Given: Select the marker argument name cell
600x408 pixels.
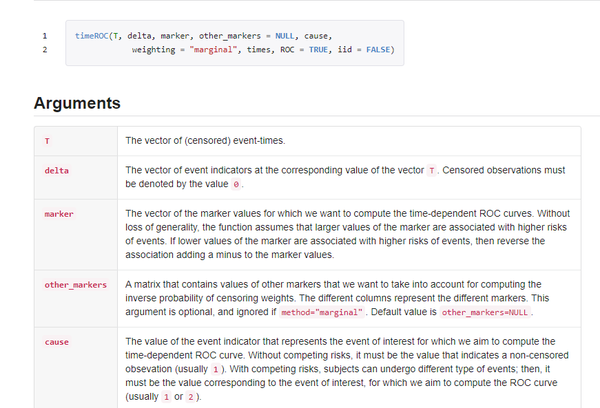Looking at the screenshot, I should [59, 214].
